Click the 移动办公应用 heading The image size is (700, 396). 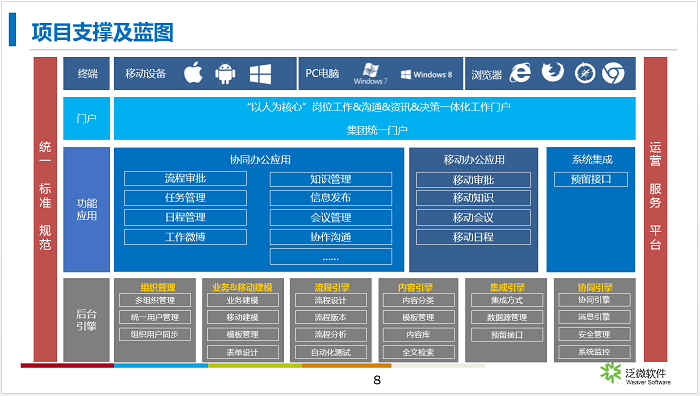pos(474,159)
